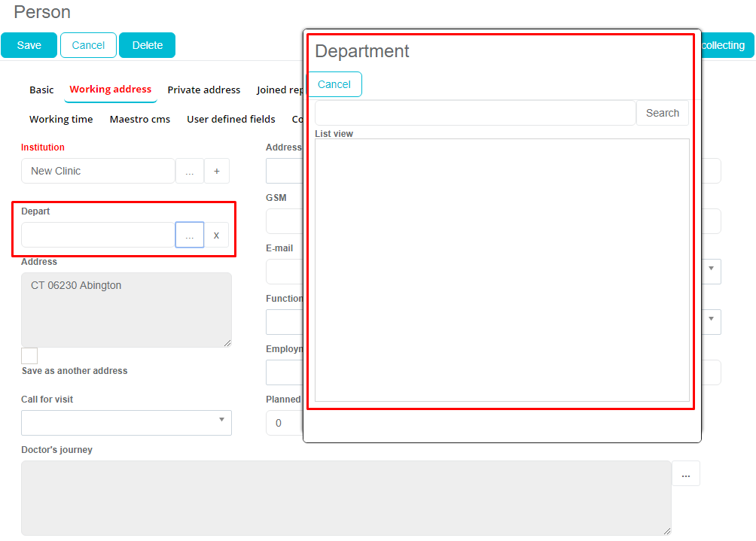Select the Working time tab
The width and height of the screenshot is (756, 541).
61,119
